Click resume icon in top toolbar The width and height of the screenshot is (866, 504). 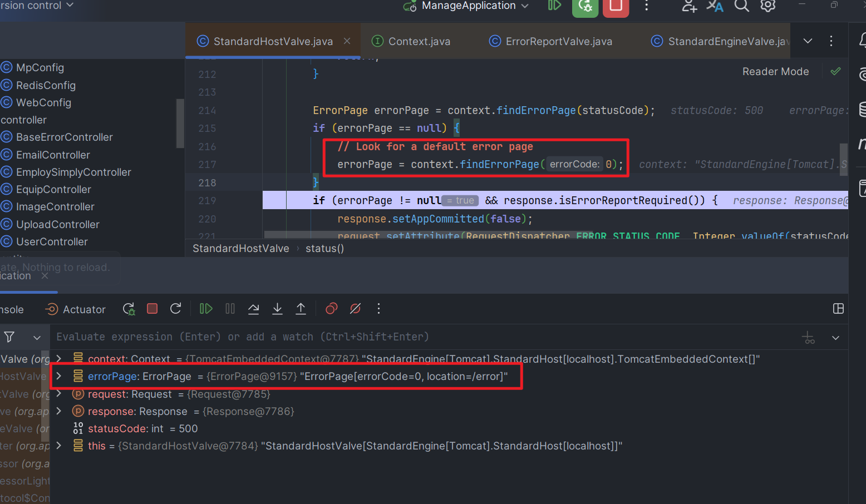[x=554, y=6]
